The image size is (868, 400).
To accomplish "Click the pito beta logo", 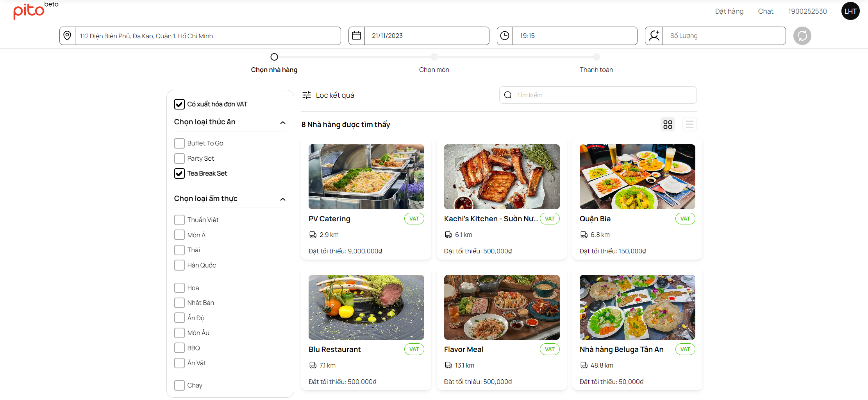I will [36, 10].
